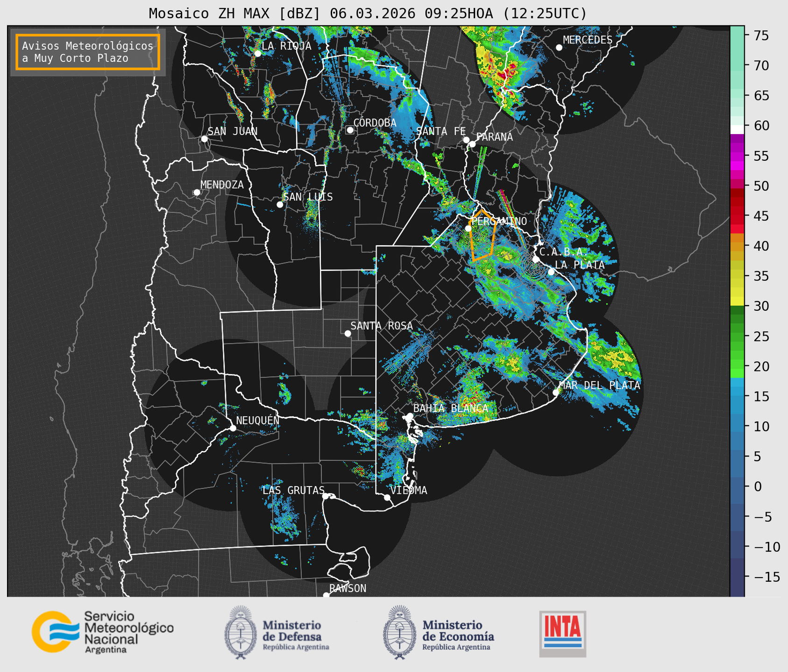The width and height of the screenshot is (788, 672).
Task: Click the LAS GRUTAS city marker dot
Action: (326, 496)
